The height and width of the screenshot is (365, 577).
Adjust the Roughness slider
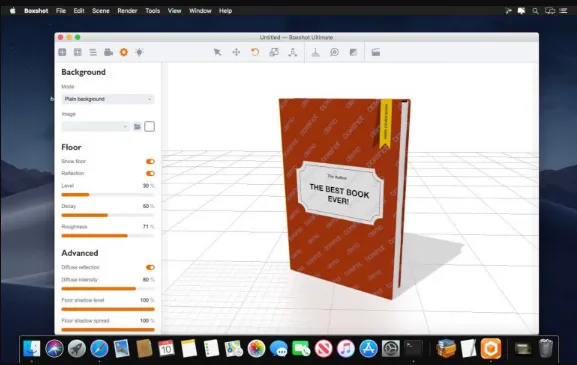[108, 236]
